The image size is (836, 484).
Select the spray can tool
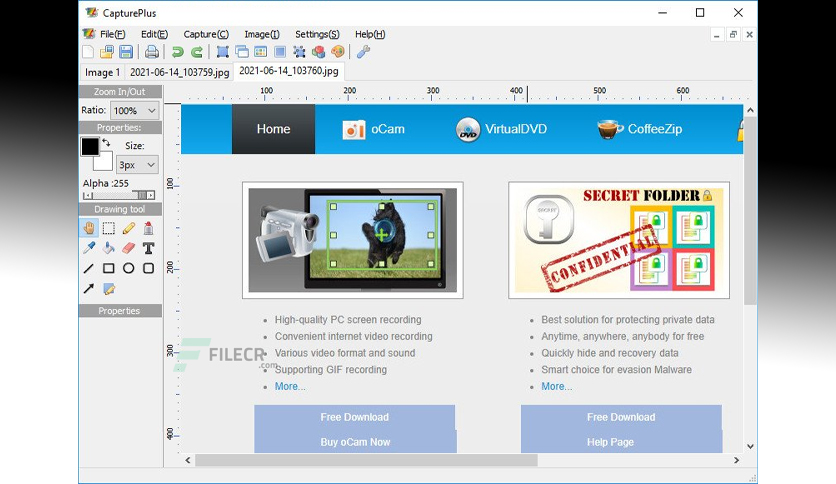point(148,228)
